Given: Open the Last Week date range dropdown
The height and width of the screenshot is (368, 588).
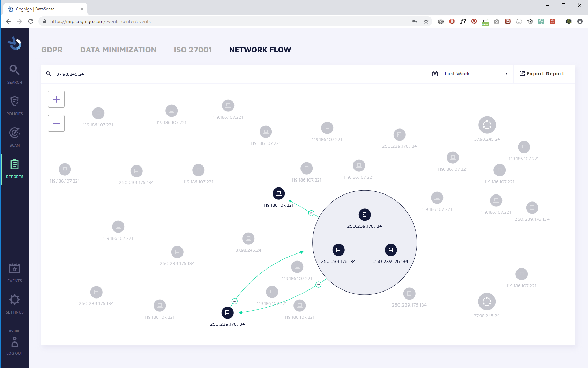Looking at the screenshot, I should [476, 74].
